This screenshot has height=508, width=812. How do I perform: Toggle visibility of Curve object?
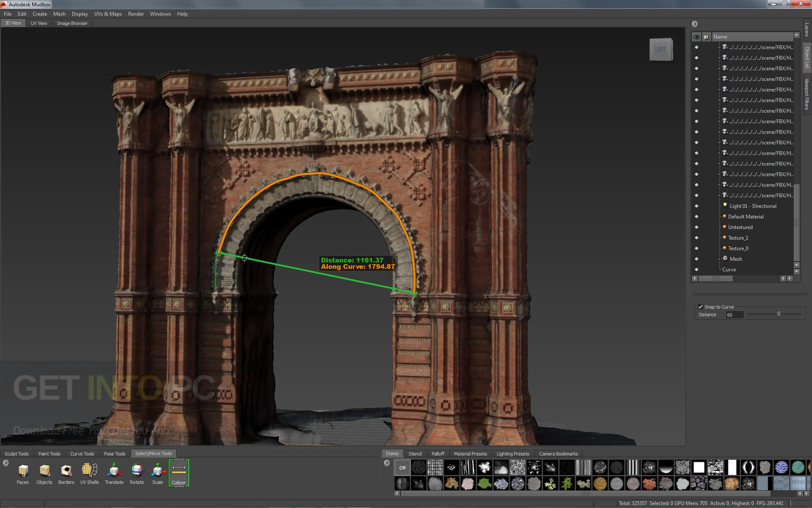click(697, 270)
